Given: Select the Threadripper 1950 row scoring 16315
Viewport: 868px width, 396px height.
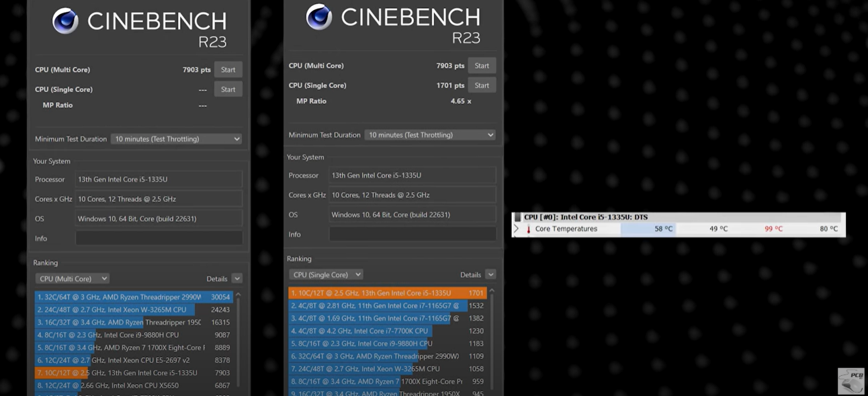Looking at the screenshot, I should (133, 322).
